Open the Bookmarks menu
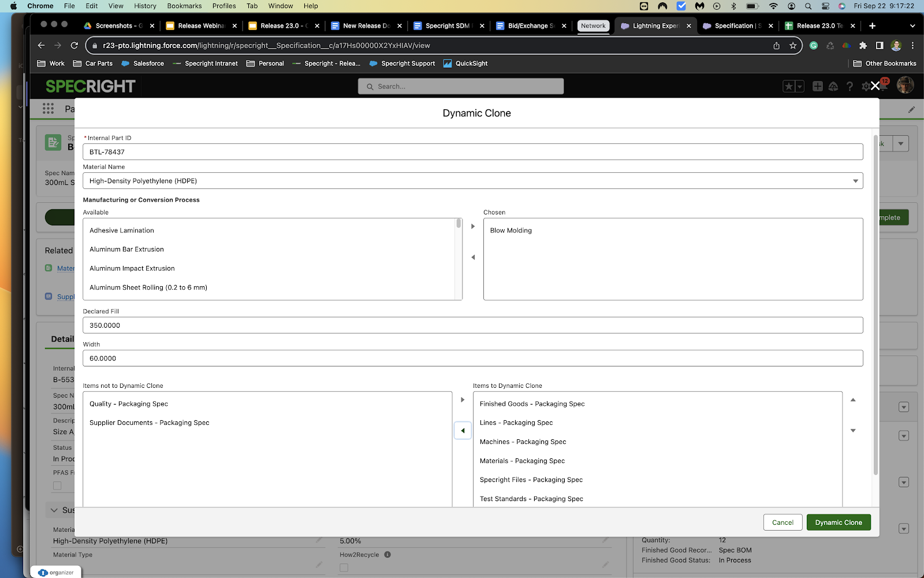Viewport: 924px width, 578px height. tap(184, 6)
